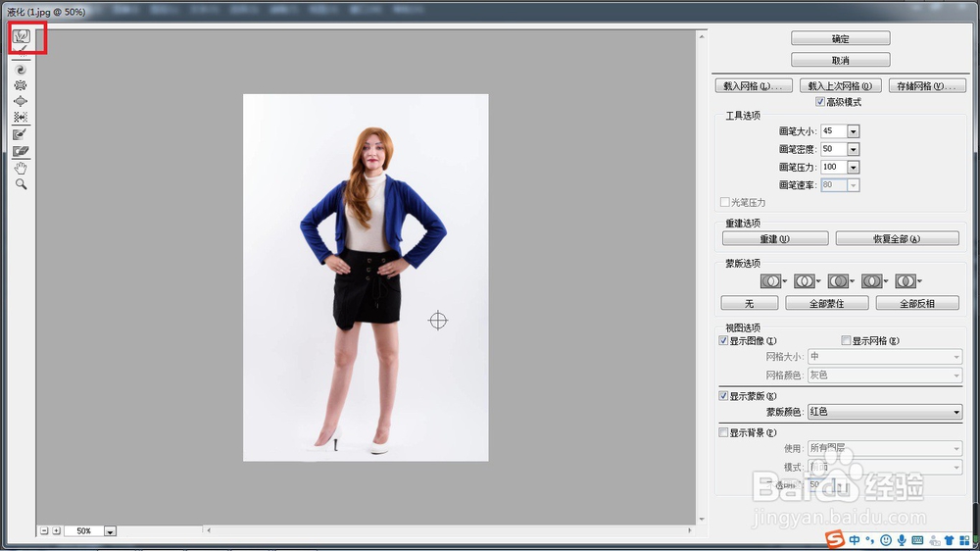Click the third mask option overlap icon
Image resolution: width=980 pixels, height=551 pixels.
click(x=838, y=281)
